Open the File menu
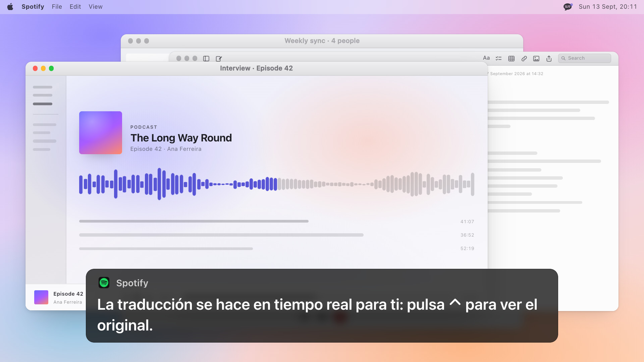 tap(57, 7)
